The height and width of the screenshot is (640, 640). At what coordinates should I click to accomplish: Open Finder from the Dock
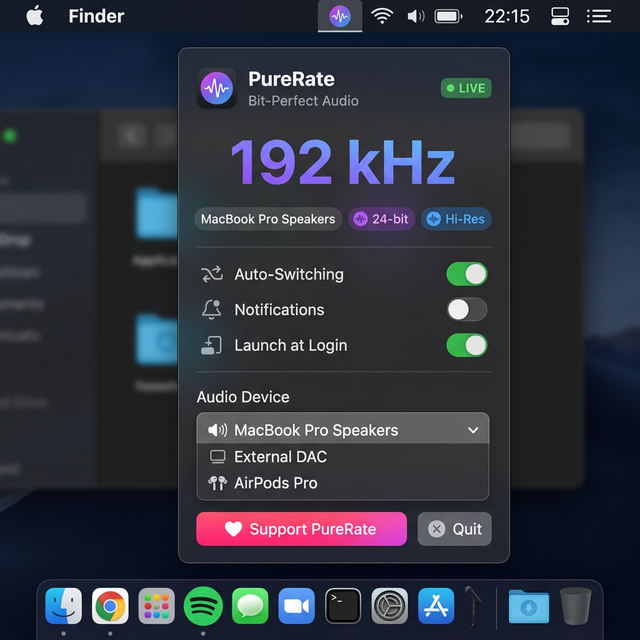tap(63, 606)
